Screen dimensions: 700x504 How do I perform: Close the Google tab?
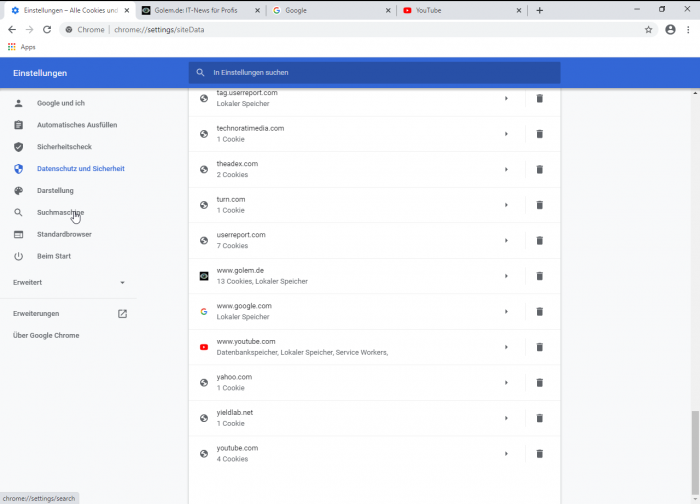[388, 10]
